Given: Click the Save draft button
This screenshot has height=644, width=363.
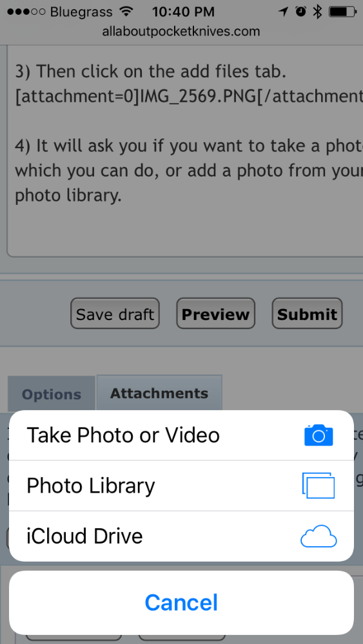Looking at the screenshot, I should [x=115, y=314].
